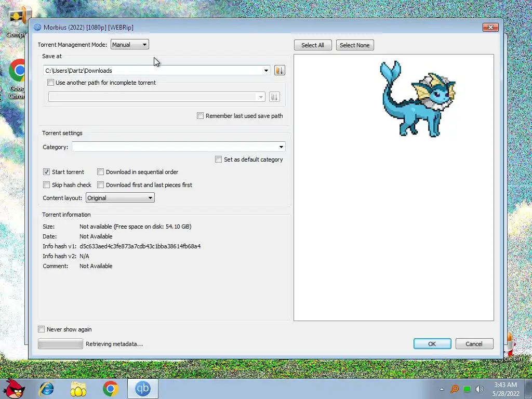Click the Comment Not Available value
Viewport: 532px width, 399px height.
[x=96, y=265]
